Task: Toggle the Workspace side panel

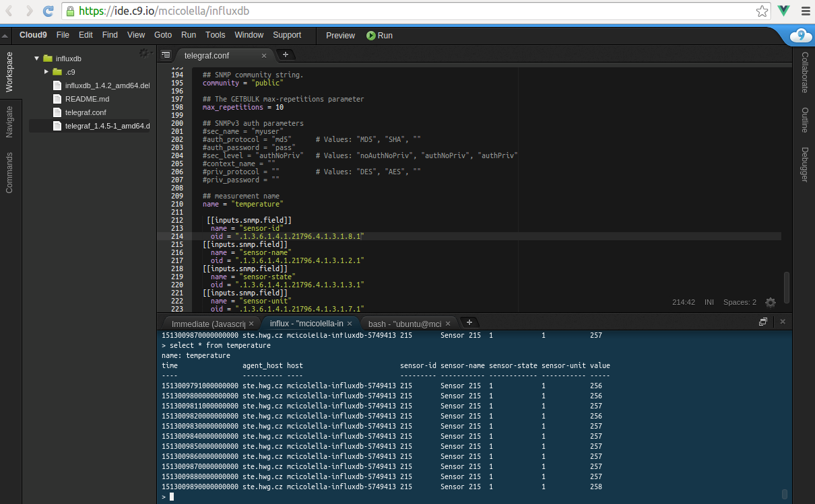Action: (9, 71)
